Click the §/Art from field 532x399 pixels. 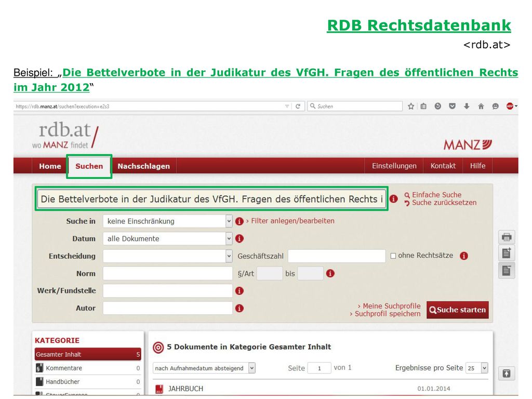[x=270, y=273]
